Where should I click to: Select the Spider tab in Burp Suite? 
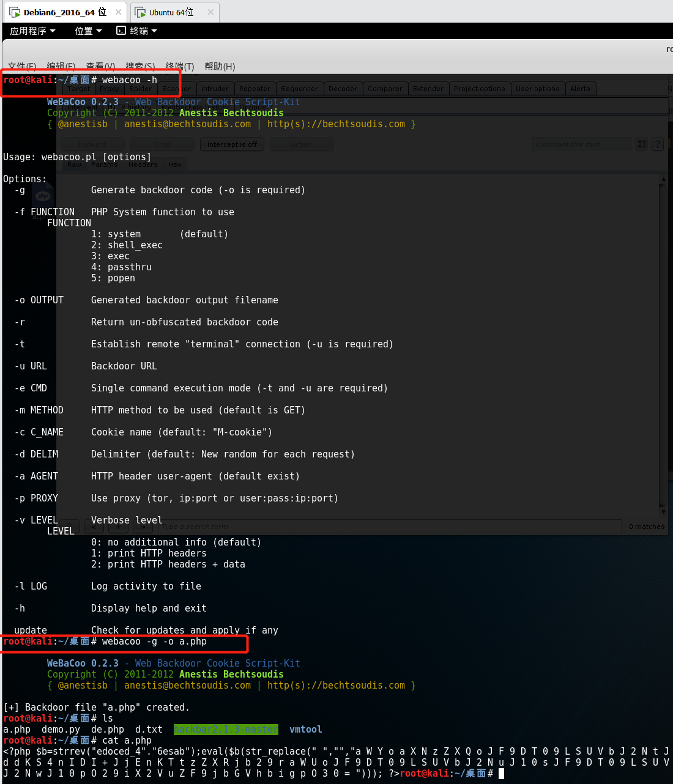point(141,89)
